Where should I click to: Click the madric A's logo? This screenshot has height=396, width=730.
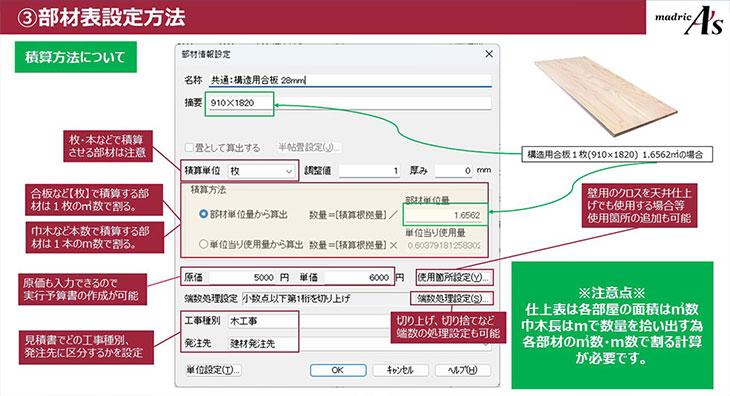(689, 20)
